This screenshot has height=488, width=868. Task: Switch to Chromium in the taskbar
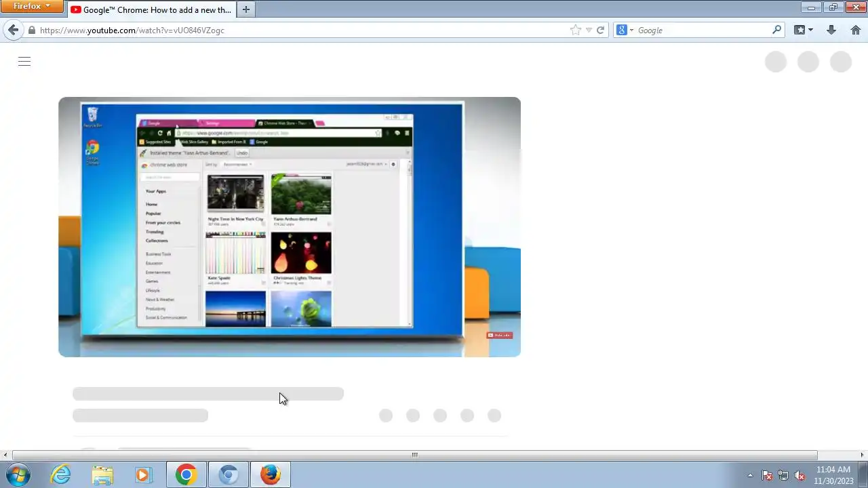229,474
